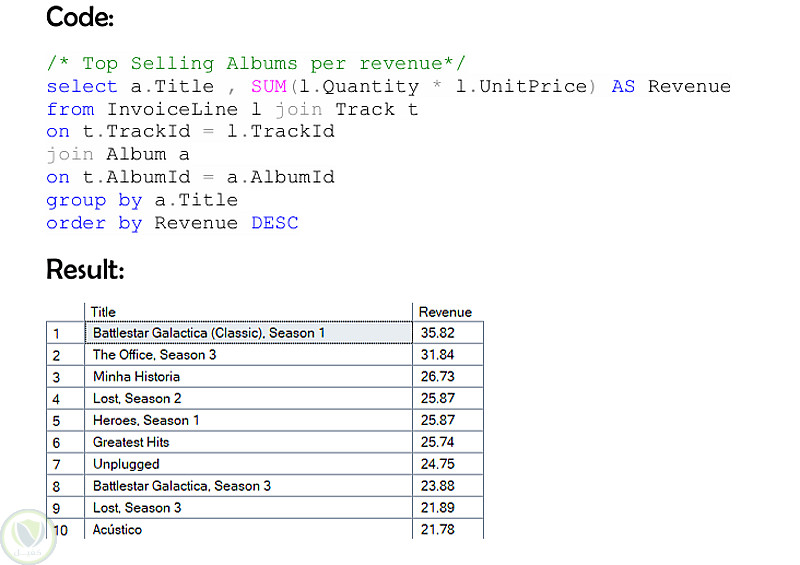
Task: Click the SUM keyword in the query
Action: (268, 87)
